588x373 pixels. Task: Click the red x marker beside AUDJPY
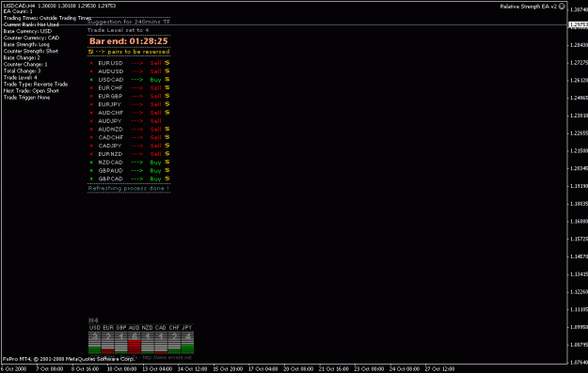[91, 121]
